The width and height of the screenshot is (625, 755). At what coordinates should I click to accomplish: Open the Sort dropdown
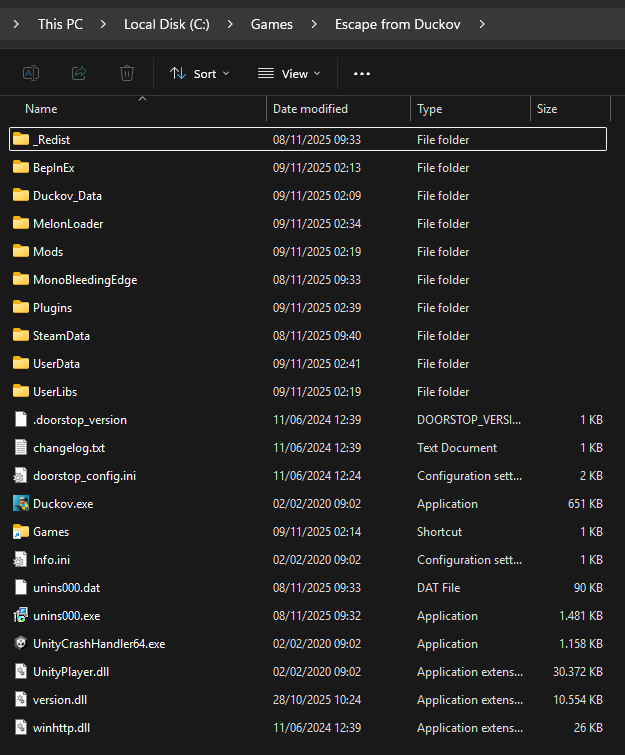[200, 74]
